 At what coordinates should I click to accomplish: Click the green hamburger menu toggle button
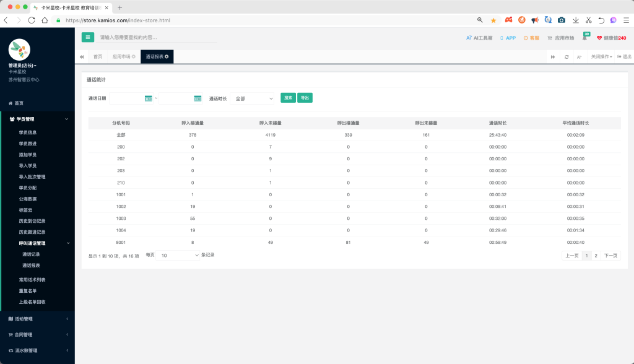tap(88, 37)
